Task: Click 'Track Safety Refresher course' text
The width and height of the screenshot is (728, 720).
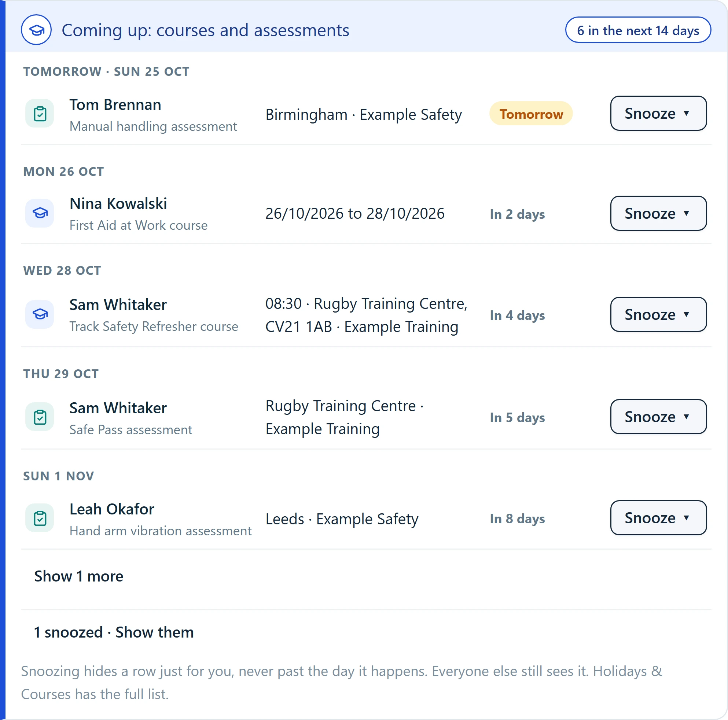Action: click(x=154, y=326)
